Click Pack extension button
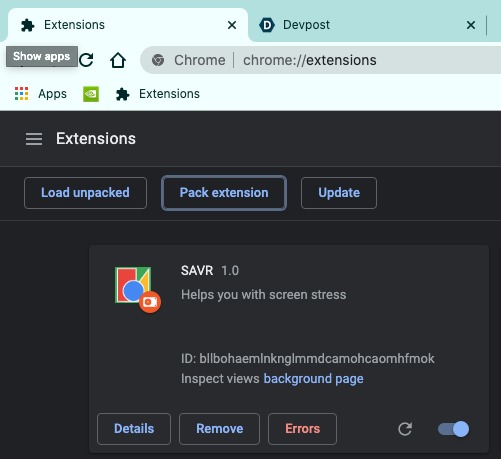 point(224,193)
